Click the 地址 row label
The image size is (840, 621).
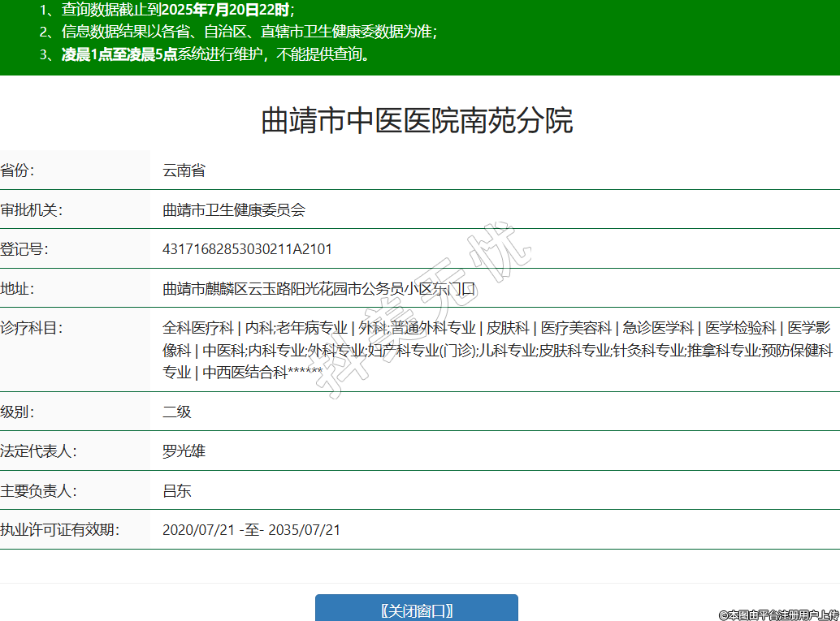tap(18, 288)
